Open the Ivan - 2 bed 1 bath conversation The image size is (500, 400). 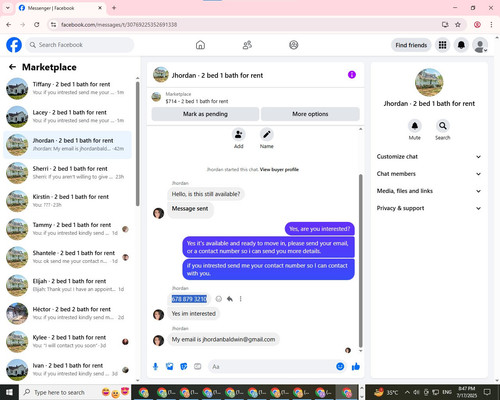point(68,370)
